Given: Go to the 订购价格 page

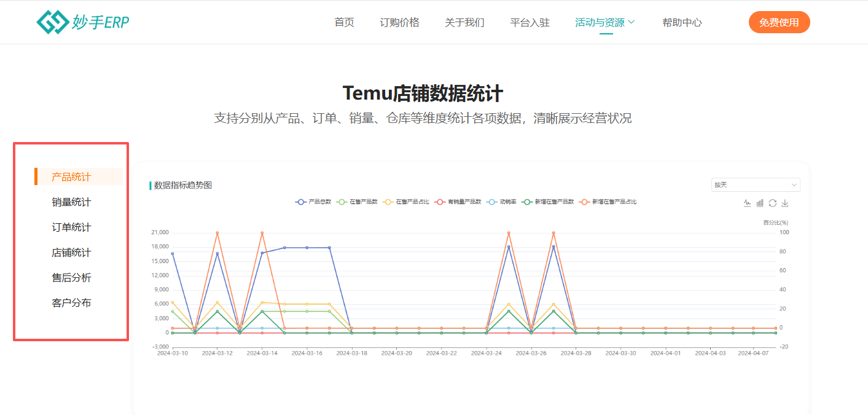Looking at the screenshot, I should (x=399, y=23).
